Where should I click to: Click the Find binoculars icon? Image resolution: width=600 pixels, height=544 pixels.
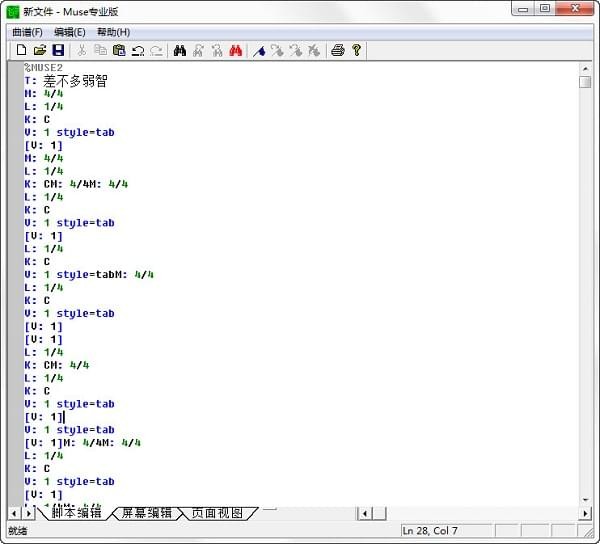pos(180,50)
